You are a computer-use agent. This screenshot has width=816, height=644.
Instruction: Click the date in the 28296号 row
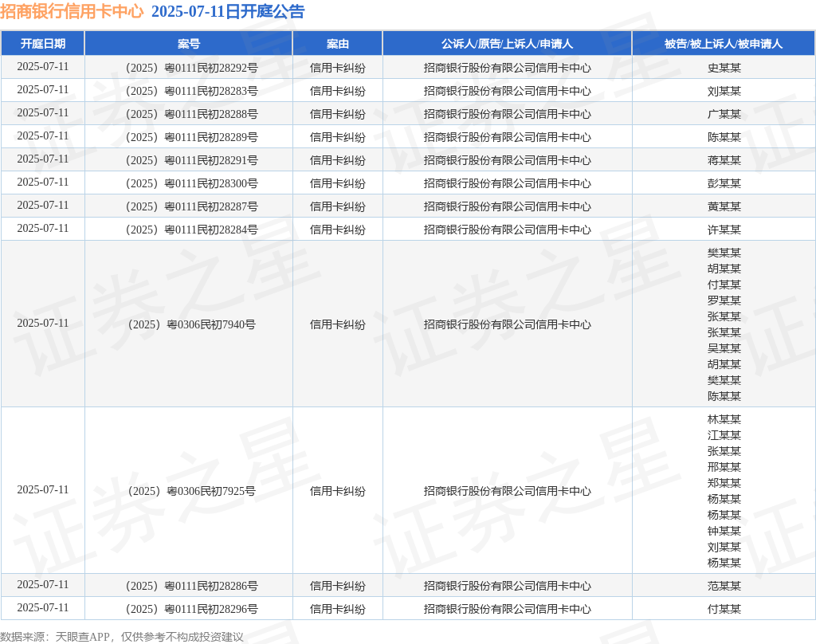coord(43,607)
